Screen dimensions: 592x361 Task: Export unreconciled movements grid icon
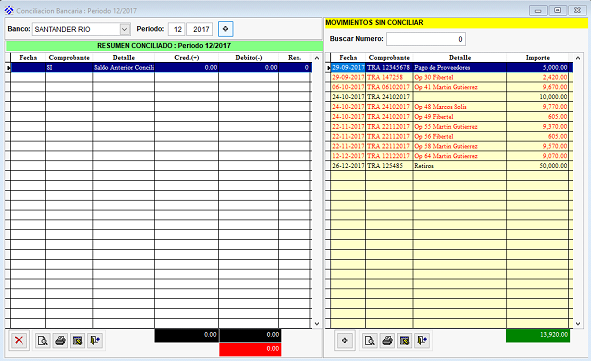[x=404, y=341]
